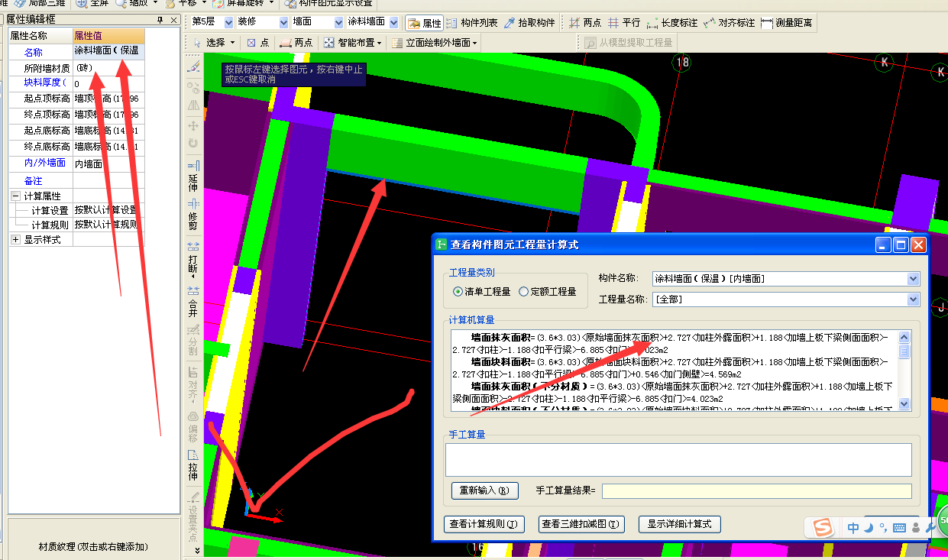Toggle Sogou punctuation mode icon
This screenshot has height=560, width=948.
tap(883, 528)
